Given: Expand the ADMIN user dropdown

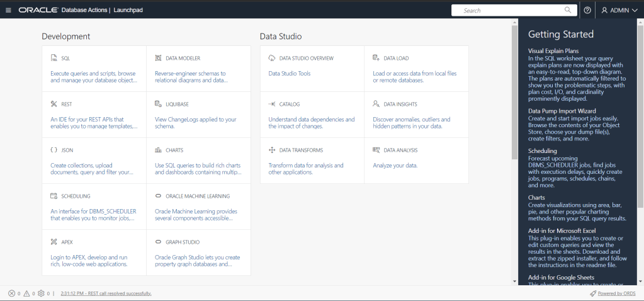Looking at the screenshot, I should click(619, 10).
